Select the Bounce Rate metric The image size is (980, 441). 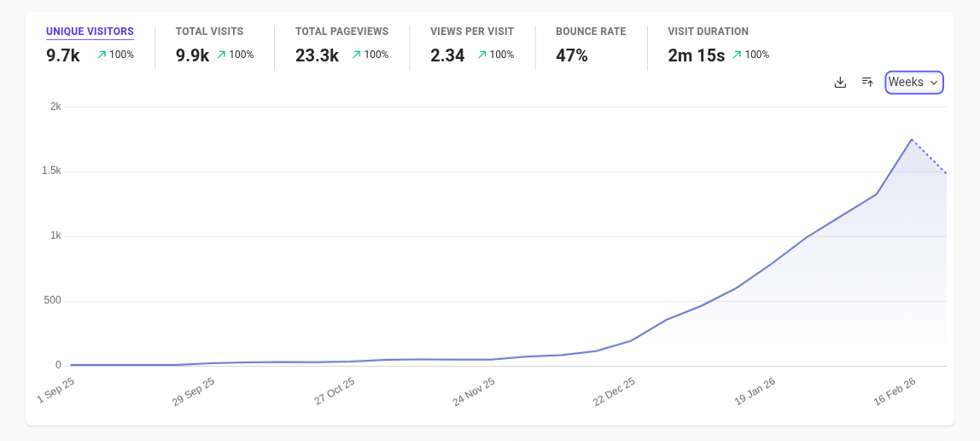591,32
